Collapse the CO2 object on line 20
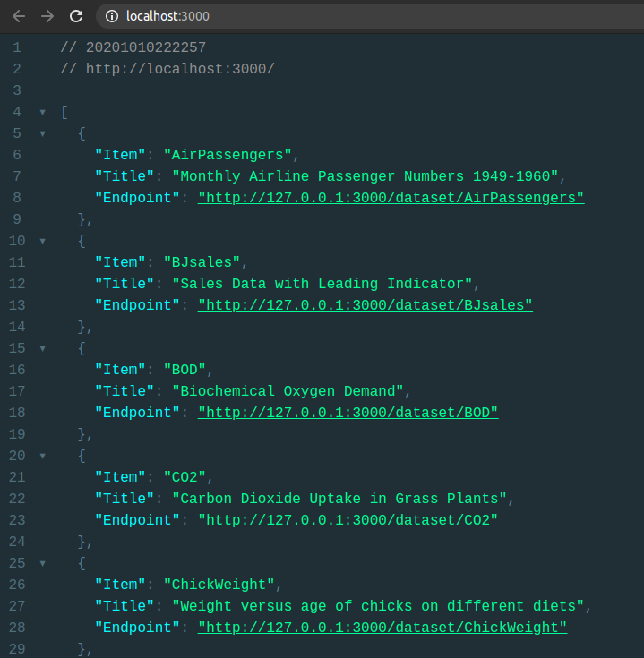 click(42, 457)
